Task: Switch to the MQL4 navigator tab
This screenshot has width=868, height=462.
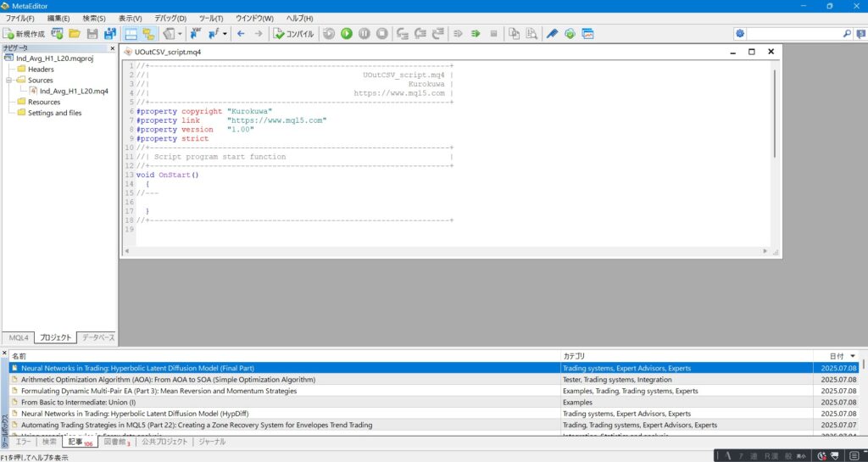Action: tap(19, 337)
